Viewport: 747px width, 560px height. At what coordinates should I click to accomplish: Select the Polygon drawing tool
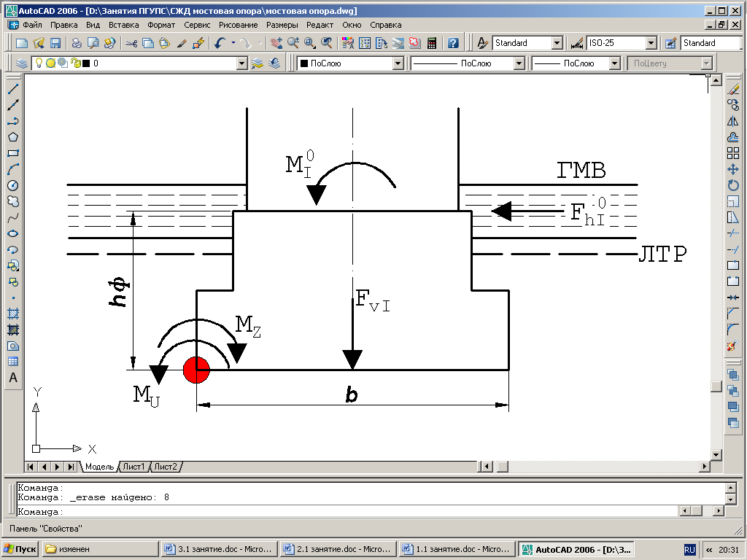coord(13,137)
